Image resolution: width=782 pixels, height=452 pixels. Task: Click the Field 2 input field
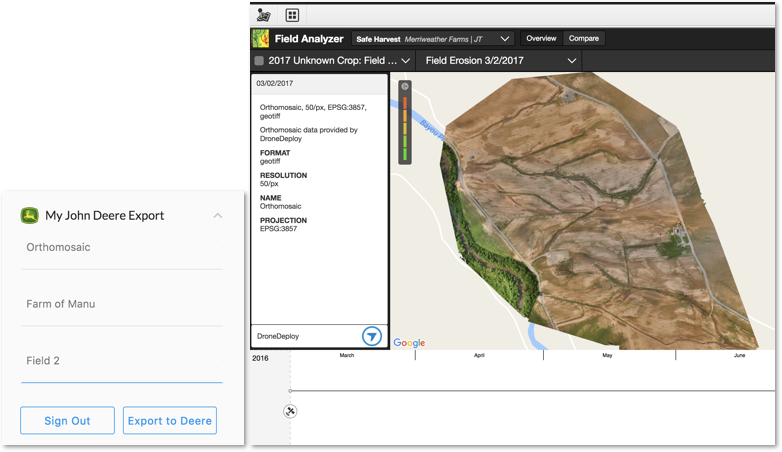tap(121, 361)
